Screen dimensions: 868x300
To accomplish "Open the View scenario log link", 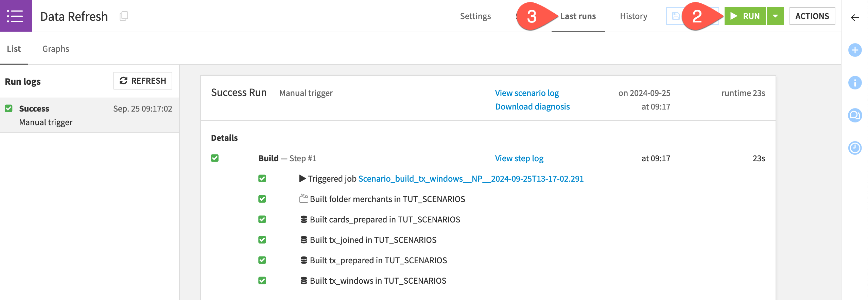I will tap(527, 93).
